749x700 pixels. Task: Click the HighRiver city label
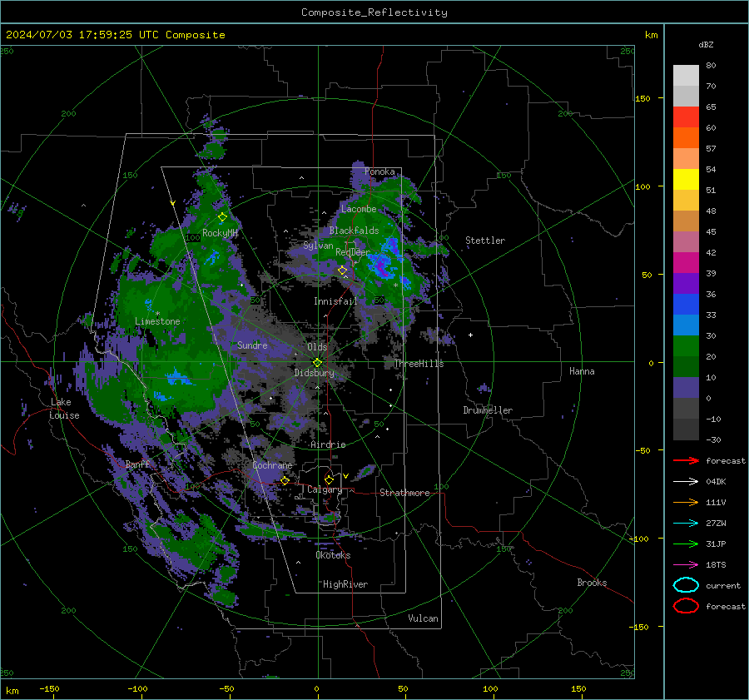tap(345, 584)
